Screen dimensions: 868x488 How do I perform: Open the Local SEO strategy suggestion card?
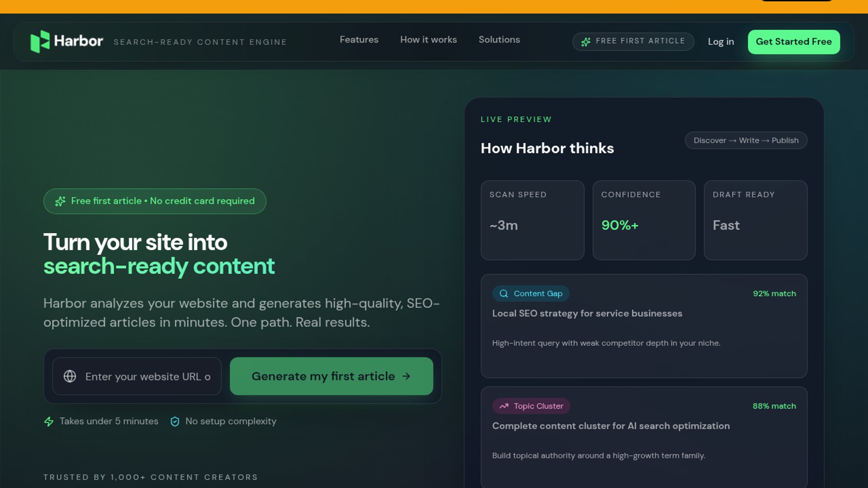coord(644,326)
